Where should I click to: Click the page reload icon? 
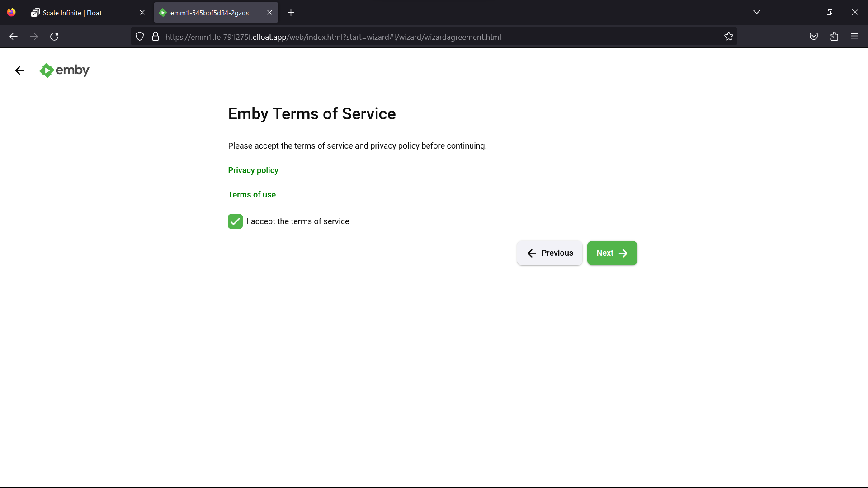[x=54, y=36]
